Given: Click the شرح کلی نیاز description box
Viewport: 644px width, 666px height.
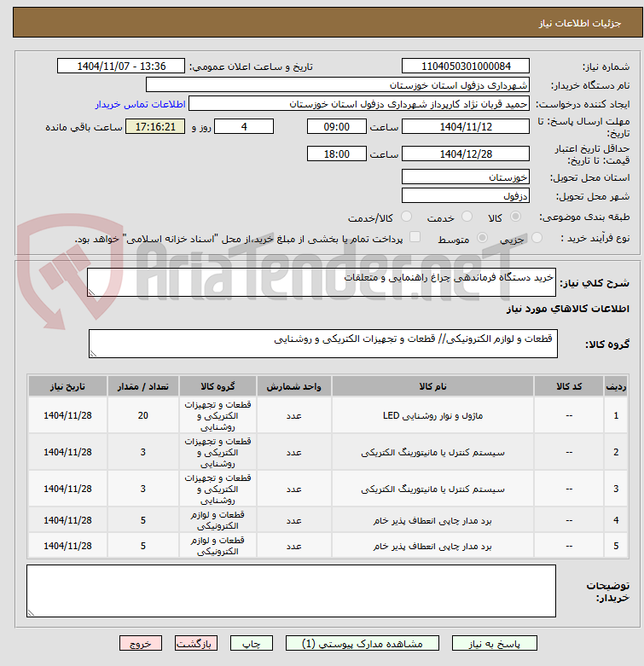Looking at the screenshot, I should coord(322,282).
